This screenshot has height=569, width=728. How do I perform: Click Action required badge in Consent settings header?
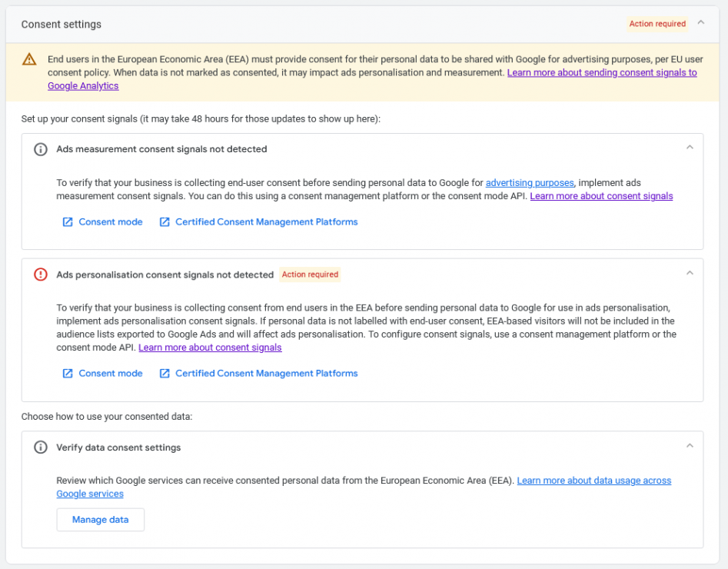tap(657, 24)
